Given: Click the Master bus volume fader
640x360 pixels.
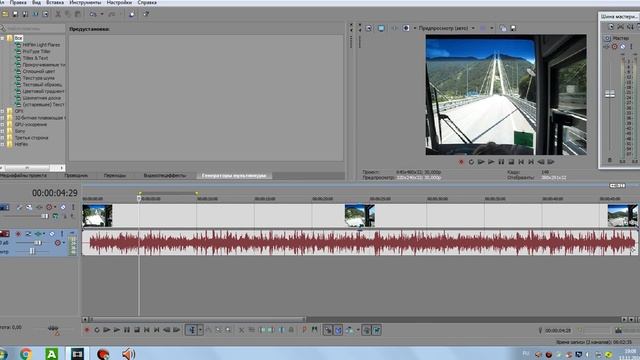Looking at the screenshot, I should [610, 94].
